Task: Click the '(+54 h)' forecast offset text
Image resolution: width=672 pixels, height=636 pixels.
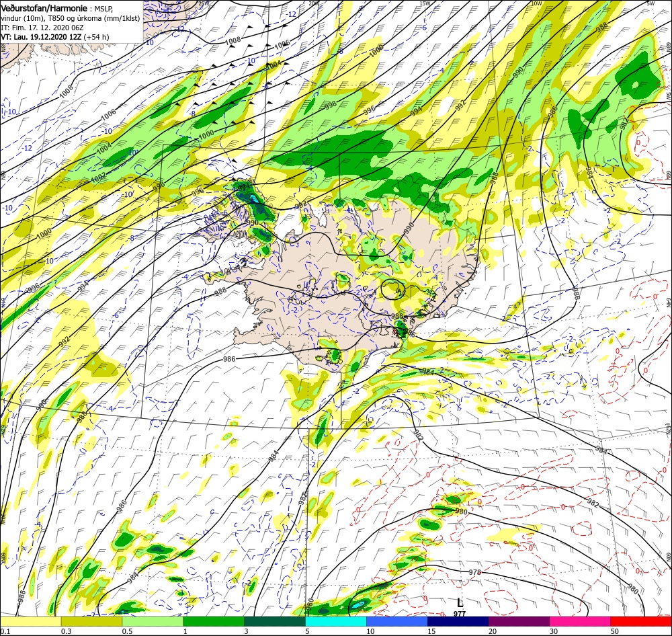Action: coord(96,37)
